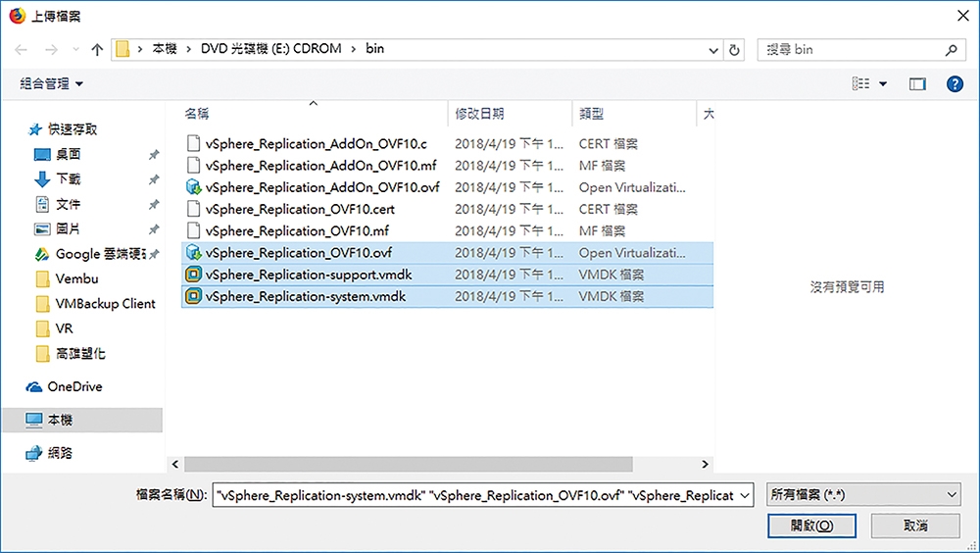Click the OneDrive cloud icon
Screen dimensions: 980x553
coord(33,387)
